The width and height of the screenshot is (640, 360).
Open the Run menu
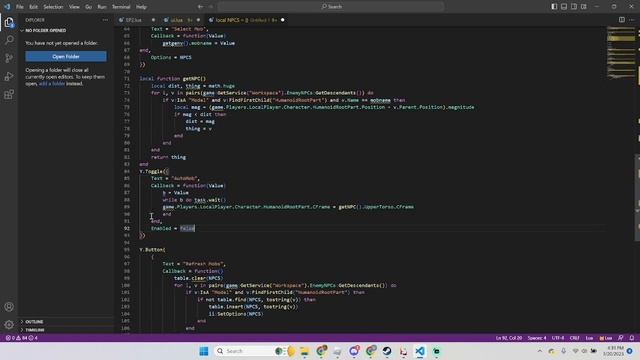[102, 7]
